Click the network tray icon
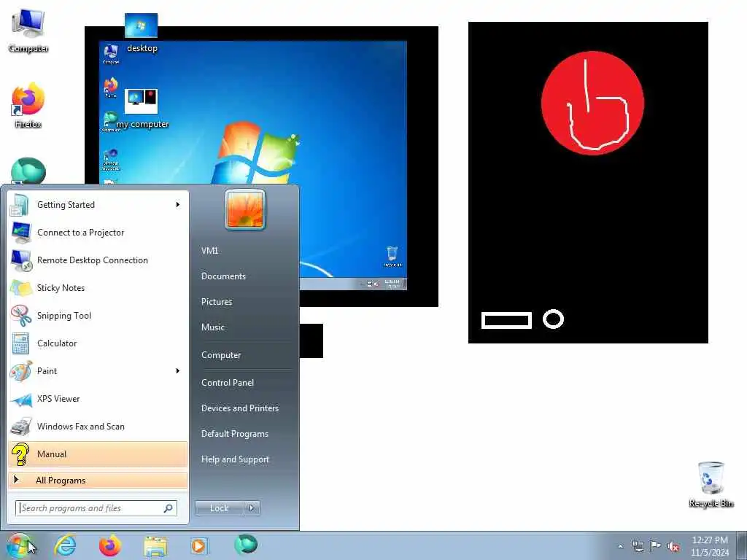The height and width of the screenshot is (560, 747). (x=638, y=547)
